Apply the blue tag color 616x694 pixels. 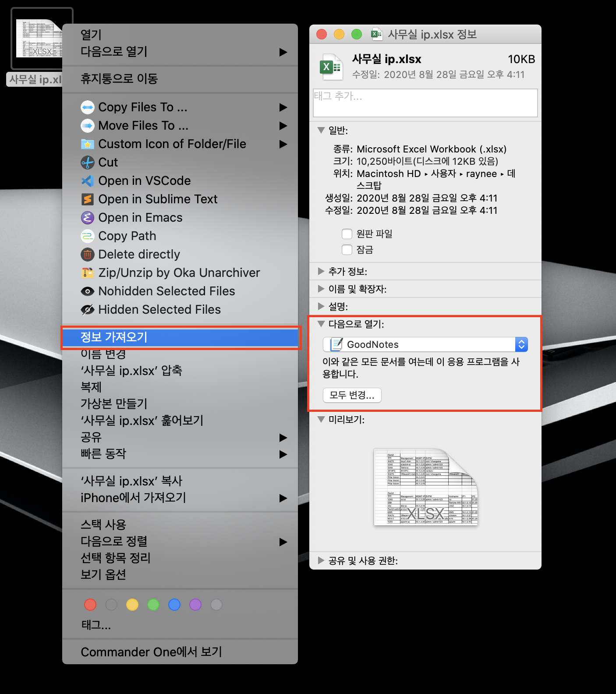pos(174,605)
